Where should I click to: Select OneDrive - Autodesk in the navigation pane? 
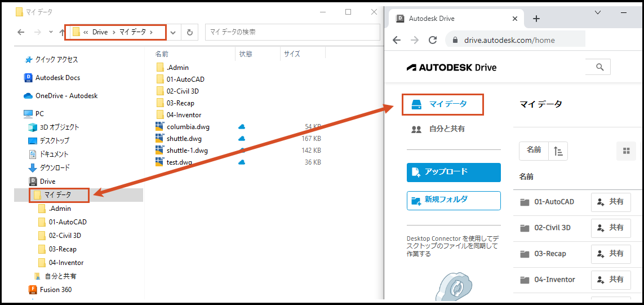point(61,96)
